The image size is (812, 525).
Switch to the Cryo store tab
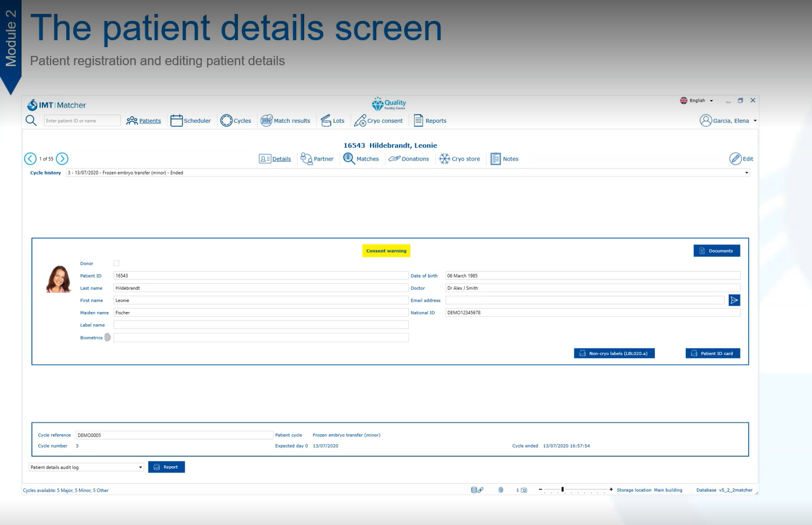click(460, 159)
